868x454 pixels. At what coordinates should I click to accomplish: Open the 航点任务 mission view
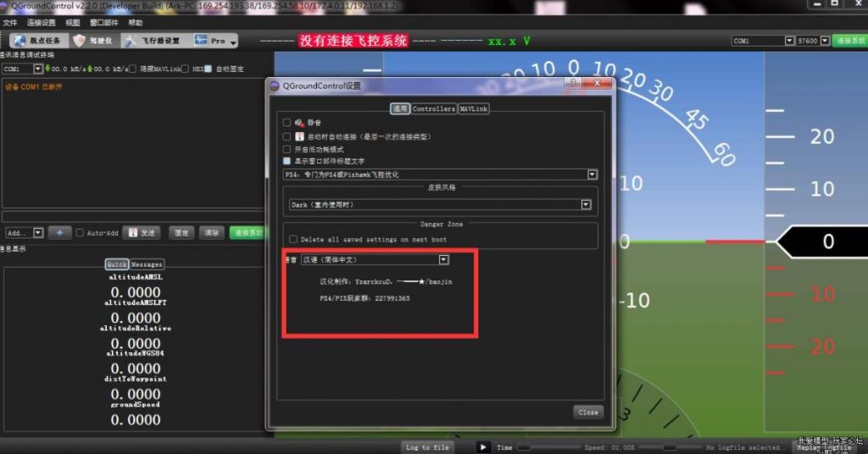click(x=37, y=41)
